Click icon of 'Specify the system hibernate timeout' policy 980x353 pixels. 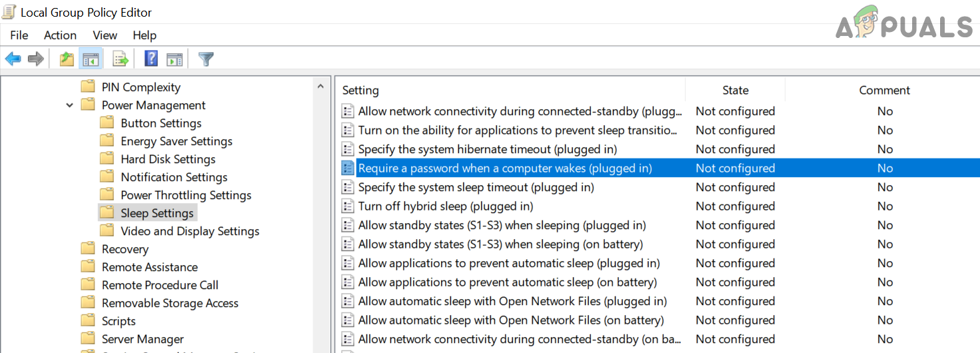point(348,149)
